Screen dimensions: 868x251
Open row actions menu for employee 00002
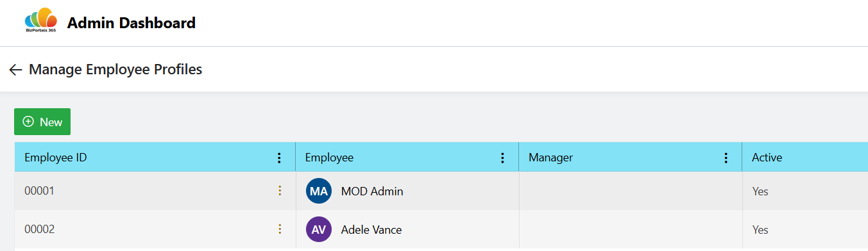(x=279, y=229)
